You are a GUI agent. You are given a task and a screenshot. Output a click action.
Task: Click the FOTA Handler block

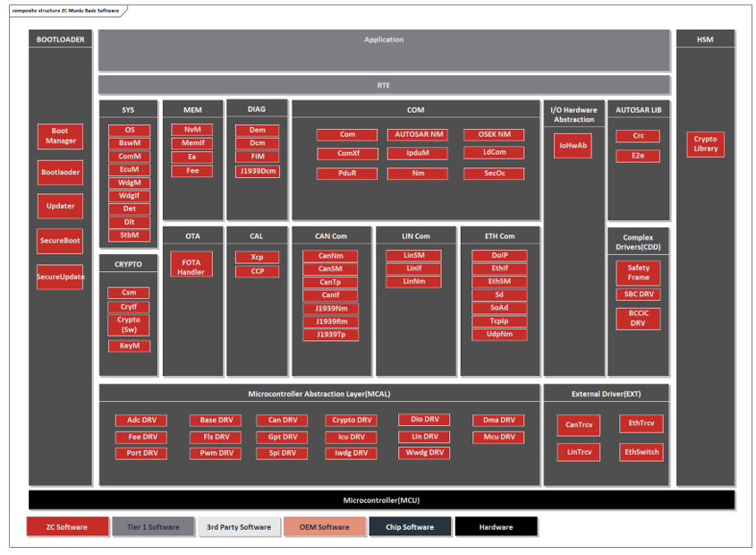click(191, 264)
